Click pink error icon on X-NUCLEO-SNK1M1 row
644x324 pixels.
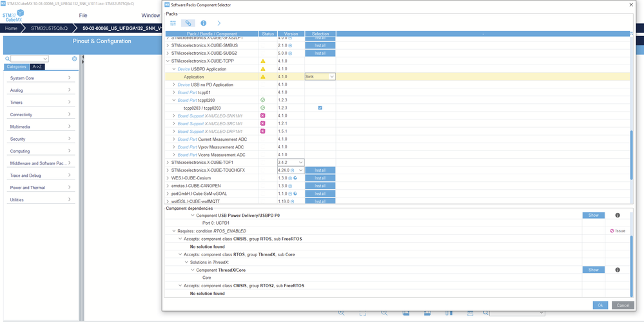[263, 116]
